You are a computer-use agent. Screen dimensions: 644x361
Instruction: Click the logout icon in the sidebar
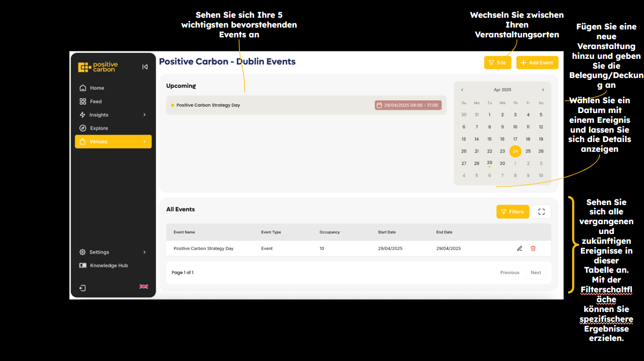point(82,288)
